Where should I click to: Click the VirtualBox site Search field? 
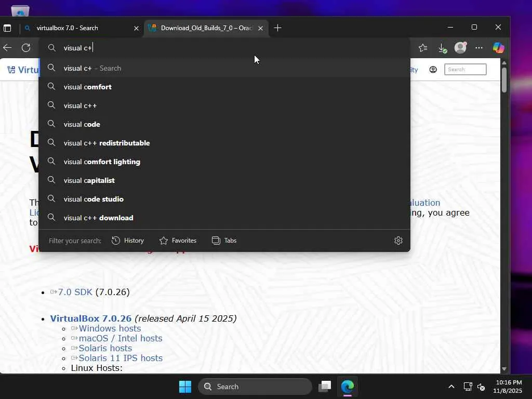pyautogui.click(x=465, y=70)
